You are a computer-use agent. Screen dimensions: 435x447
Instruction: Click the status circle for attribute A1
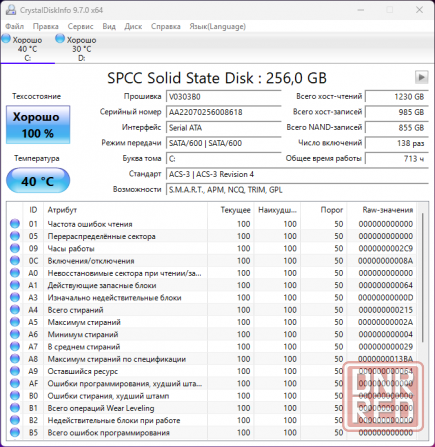(x=15, y=285)
